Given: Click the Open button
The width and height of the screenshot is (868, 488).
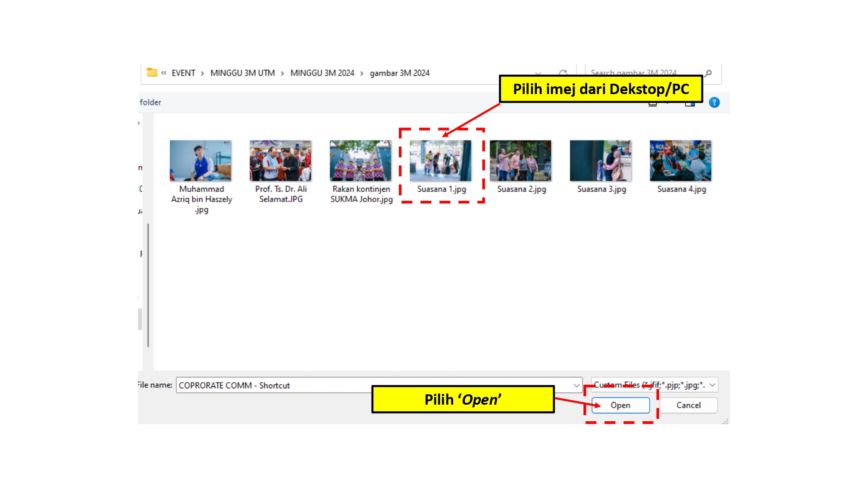Looking at the screenshot, I should pos(620,405).
